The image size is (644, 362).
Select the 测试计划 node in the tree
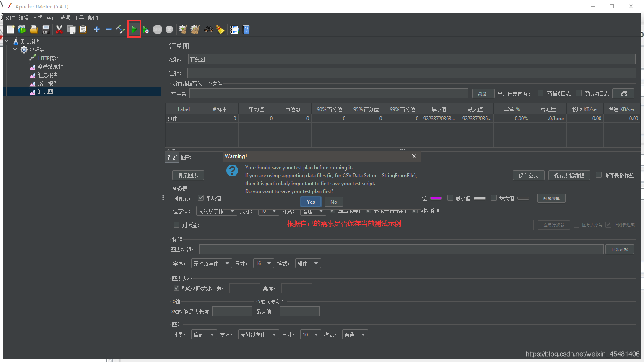point(31,41)
